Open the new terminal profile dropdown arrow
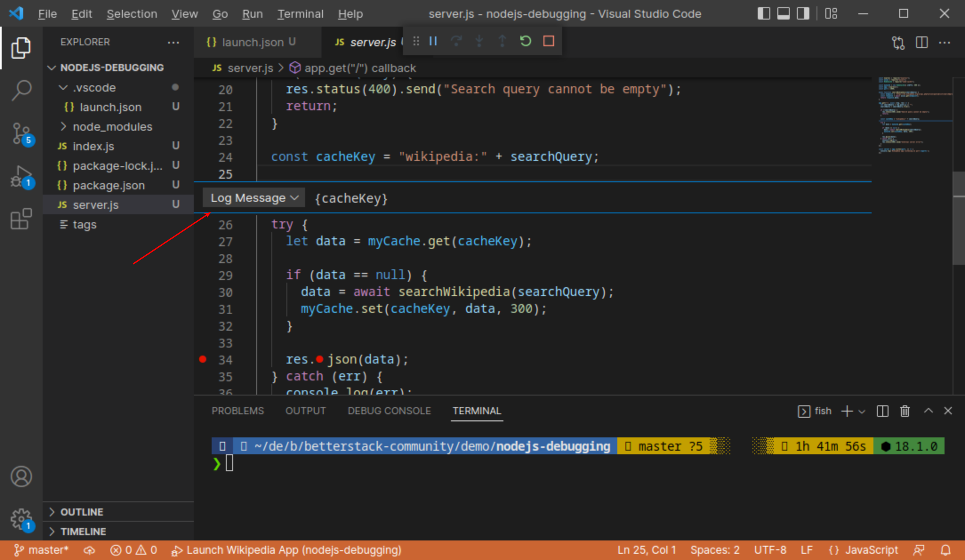Screen dimensions: 965x560 point(862,412)
